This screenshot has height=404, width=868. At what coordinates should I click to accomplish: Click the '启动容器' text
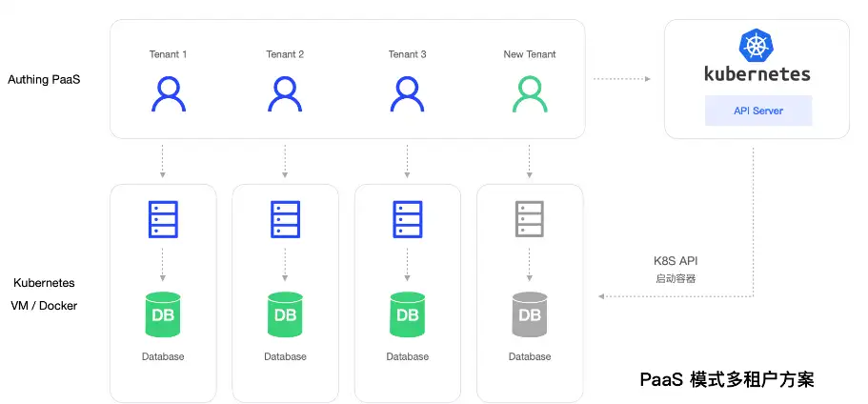point(676,279)
